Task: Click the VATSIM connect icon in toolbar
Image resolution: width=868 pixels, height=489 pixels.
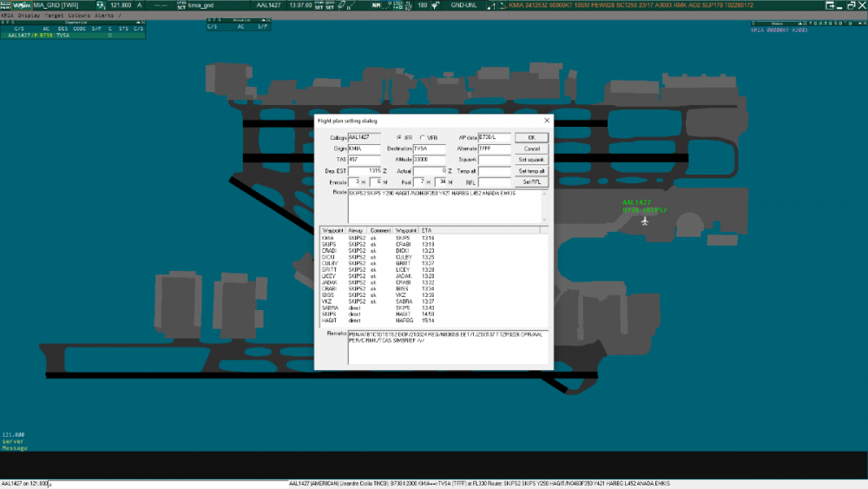Action: click(x=22, y=5)
